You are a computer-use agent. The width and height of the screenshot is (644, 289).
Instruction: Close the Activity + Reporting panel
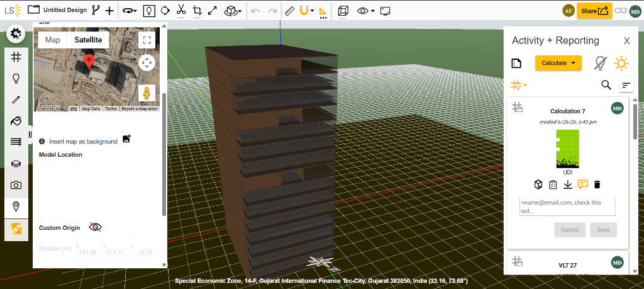click(627, 41)
